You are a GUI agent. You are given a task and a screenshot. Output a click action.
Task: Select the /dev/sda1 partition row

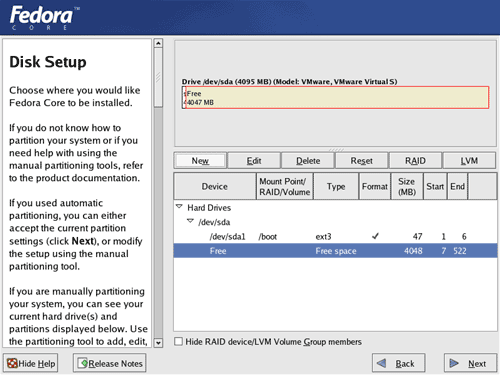click(x=335, y=236)
